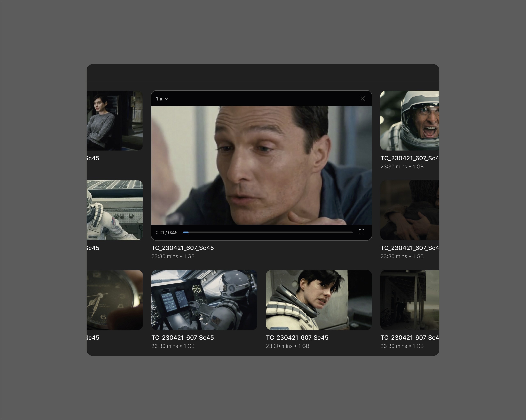Open the woman in gray sweater thumbnail
The width and height of the screenshot is (526, 420).
(115, 121)
